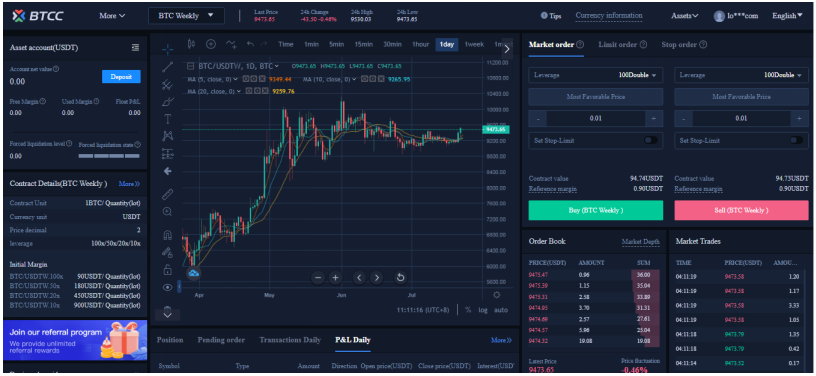Select the XABCD pattern tool
The width and height of the screenshot is (816, 376).
[168, 136]
